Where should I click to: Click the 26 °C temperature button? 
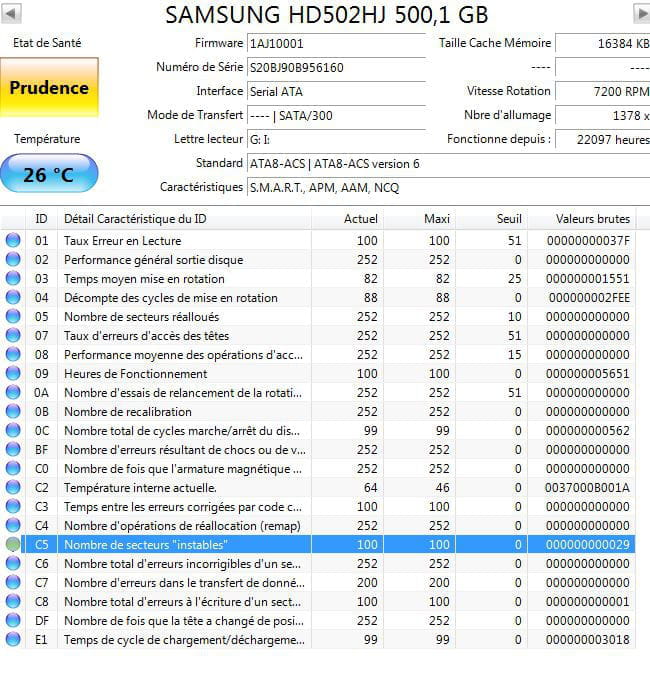pos(49,174)
